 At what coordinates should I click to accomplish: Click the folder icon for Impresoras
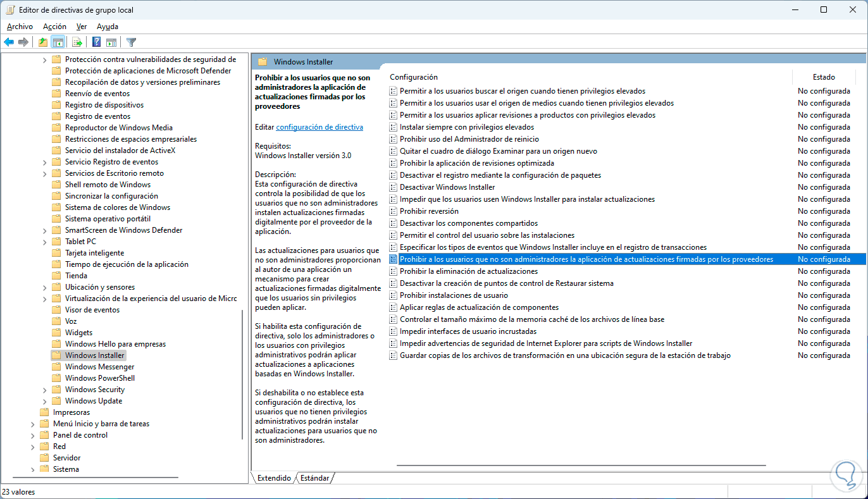tap(44, 412)
